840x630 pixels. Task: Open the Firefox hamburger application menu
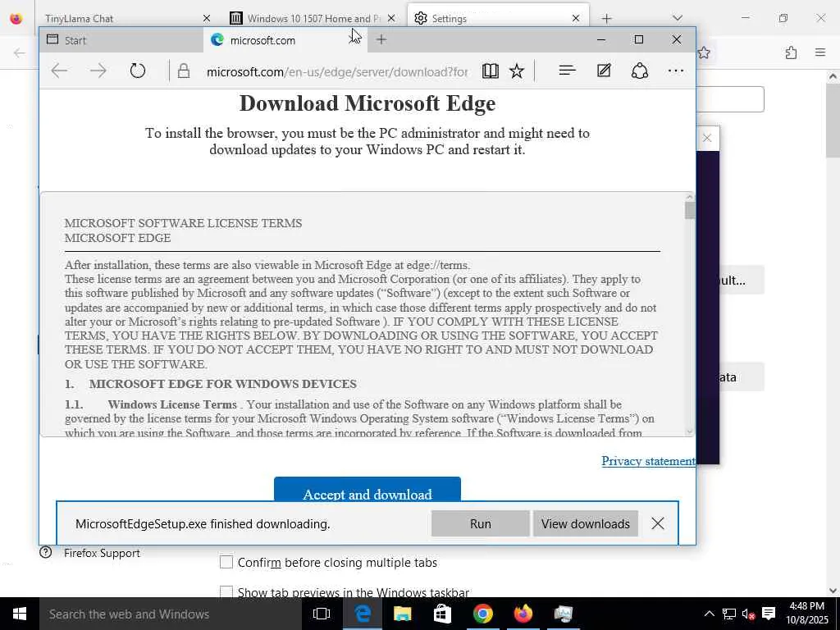click(820, 52)
